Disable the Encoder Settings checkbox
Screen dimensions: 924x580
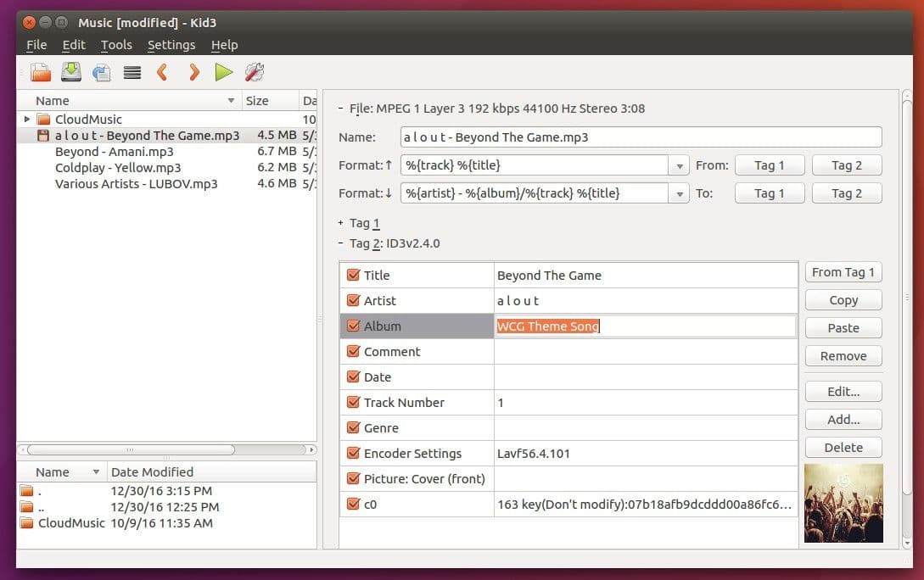pyautogui.click(x=354, y=453)
